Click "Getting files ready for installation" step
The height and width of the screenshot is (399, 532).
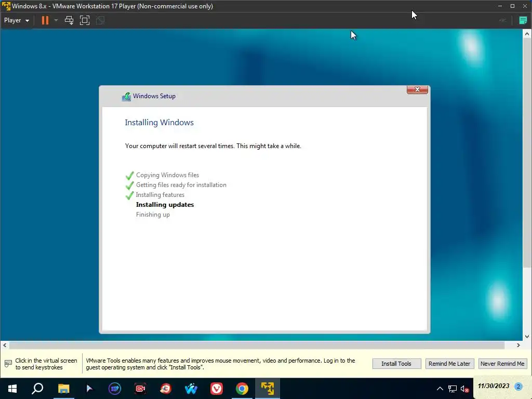(x=181, y=185)
